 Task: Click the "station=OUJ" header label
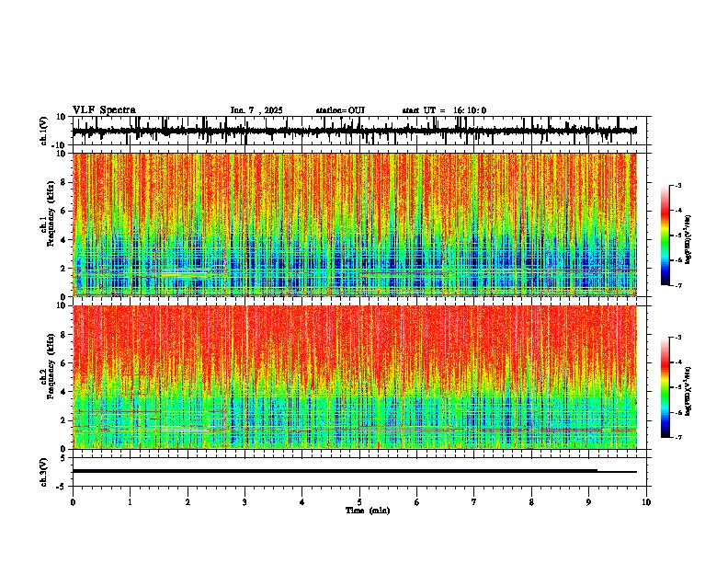(340, 110)
